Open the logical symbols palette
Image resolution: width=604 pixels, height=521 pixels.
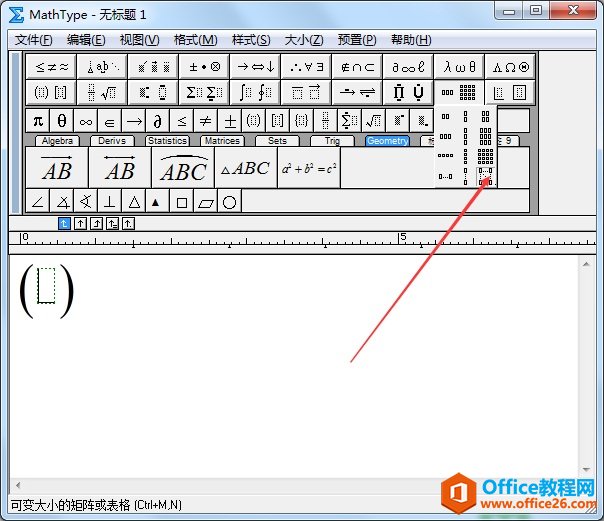(306, 67)
